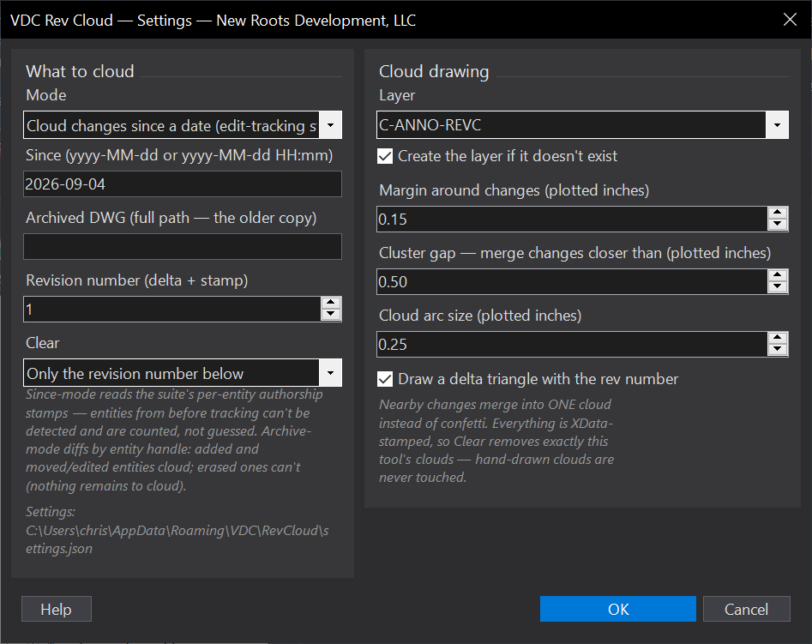Increase Margin around changes value

tap(778, 213)
